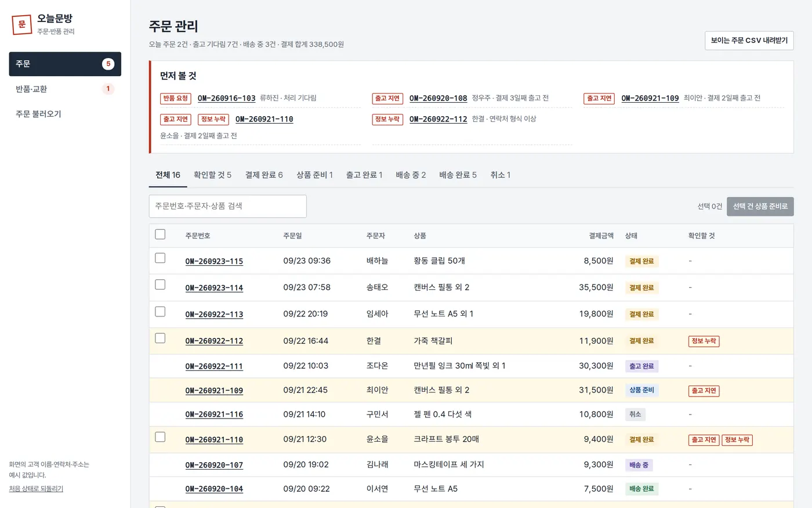Screen dimensions: 812x508
Task: Focus the 주문번호·주문자·상품 검색 field
Action: [227, 206]
